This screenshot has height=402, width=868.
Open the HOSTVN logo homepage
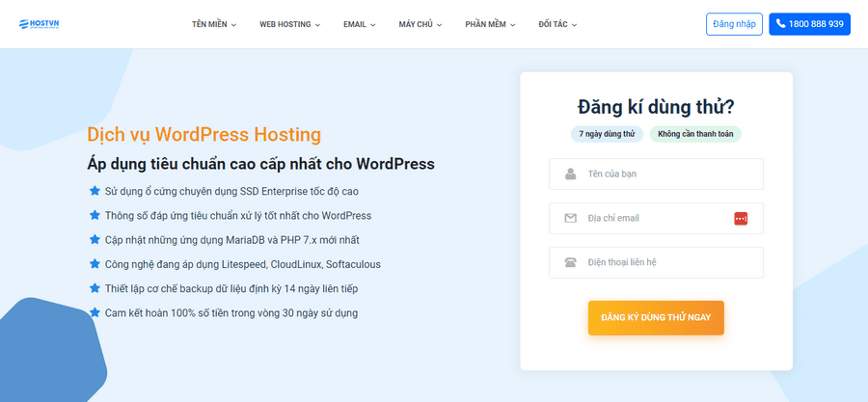pos(40,24)
